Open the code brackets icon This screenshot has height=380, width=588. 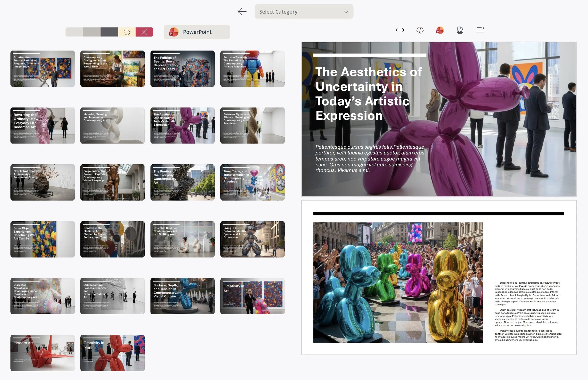[x=420, y=30]
